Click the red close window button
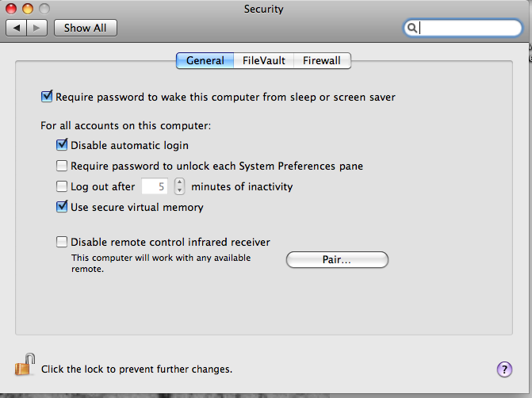 (11, 9)
